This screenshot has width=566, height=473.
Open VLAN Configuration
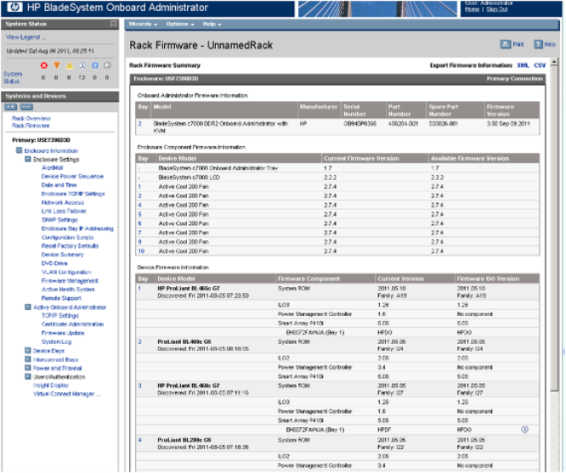[x=66, y=272]
